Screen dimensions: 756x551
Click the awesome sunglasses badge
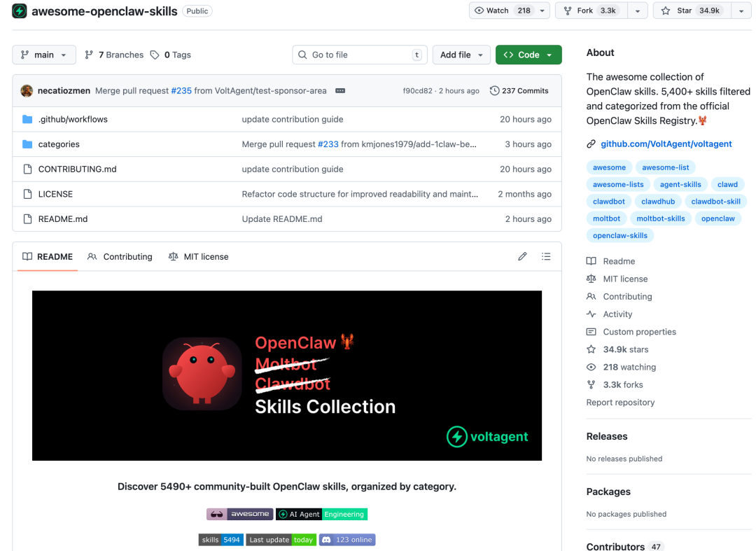(x=240, y=515)
